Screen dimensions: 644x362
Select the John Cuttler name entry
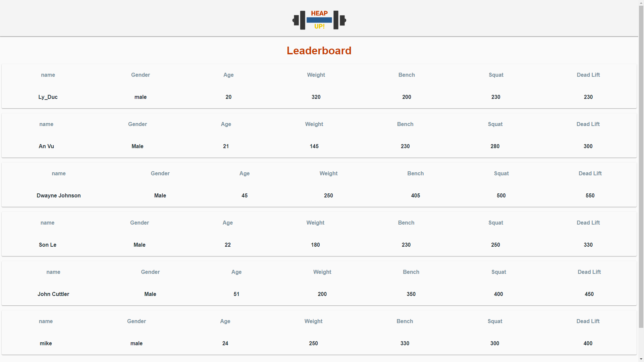(53, 294)
